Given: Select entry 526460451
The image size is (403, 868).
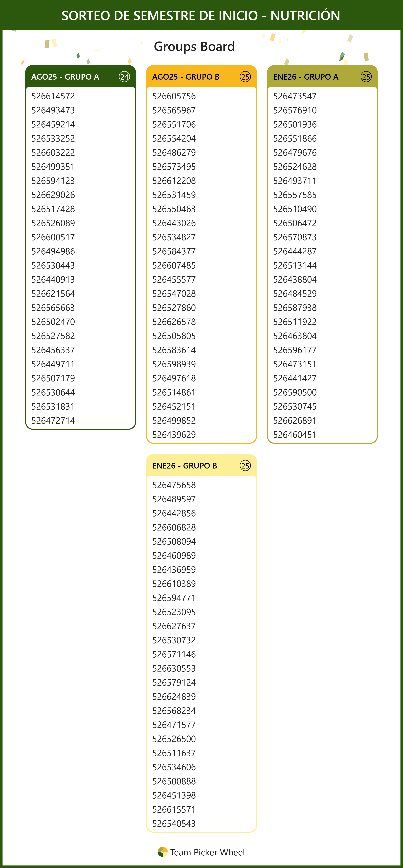Looking at the screenshot, I should pos(295,435).
